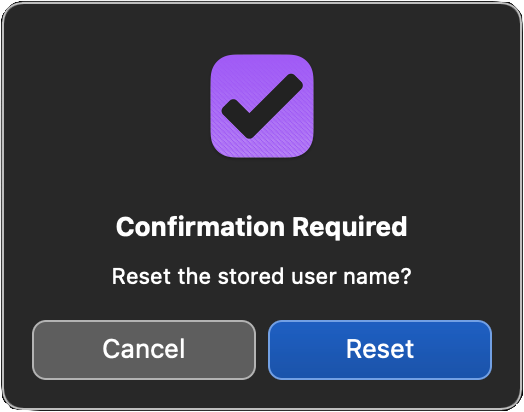This screenshot has height=412, width=524.
Task: Confirm resetting the stored user name
Action: 380,350
